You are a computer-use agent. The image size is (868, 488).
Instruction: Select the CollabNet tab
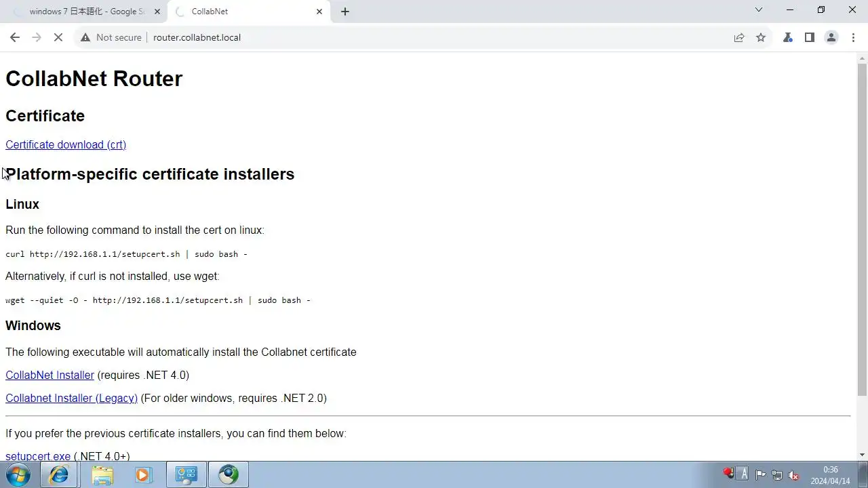coord(248,12)
